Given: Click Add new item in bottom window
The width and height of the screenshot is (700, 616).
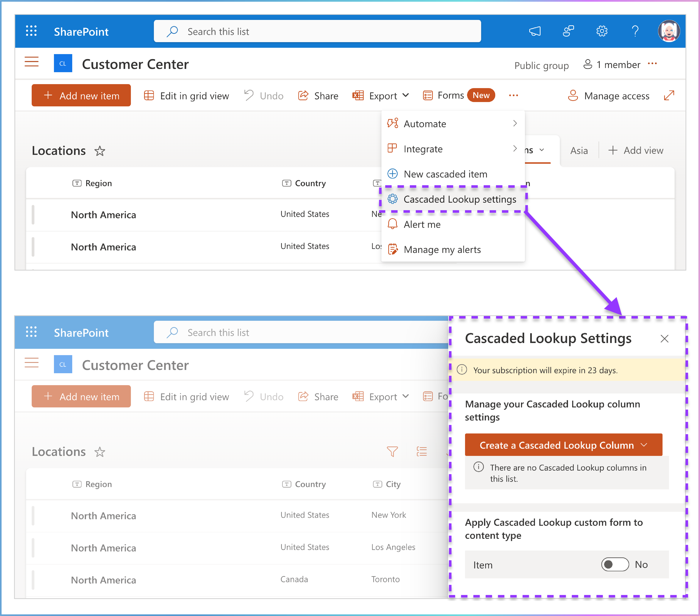Looking at the screenshot, I should [x=81, y=396].
